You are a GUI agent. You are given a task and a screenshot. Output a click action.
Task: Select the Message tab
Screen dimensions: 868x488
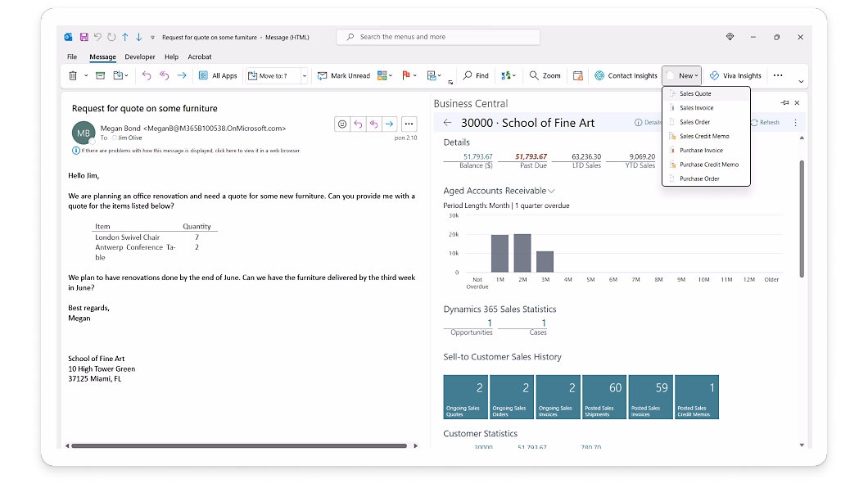coord(102,57)
